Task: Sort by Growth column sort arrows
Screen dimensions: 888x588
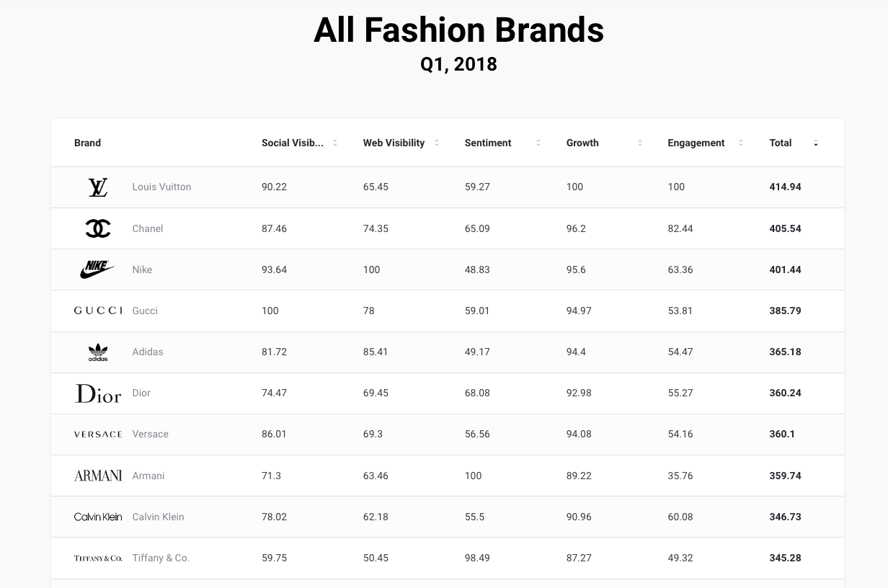Action: click(640, 143)
